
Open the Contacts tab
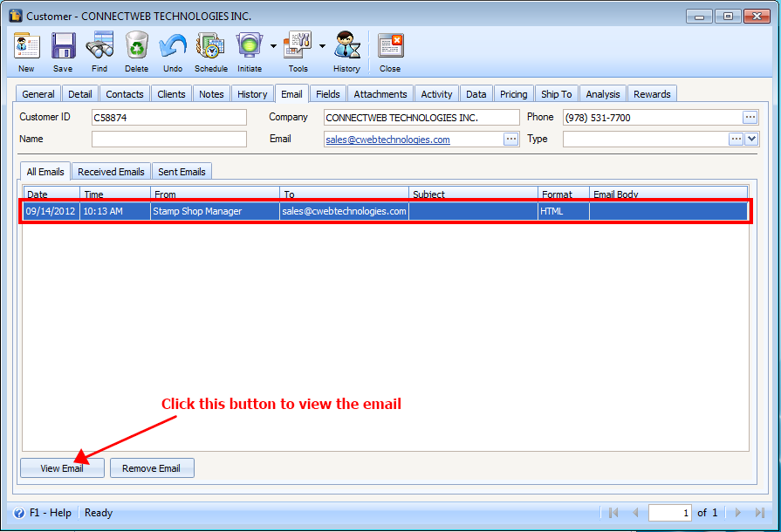pyautogui.click(x=125, y=94)
